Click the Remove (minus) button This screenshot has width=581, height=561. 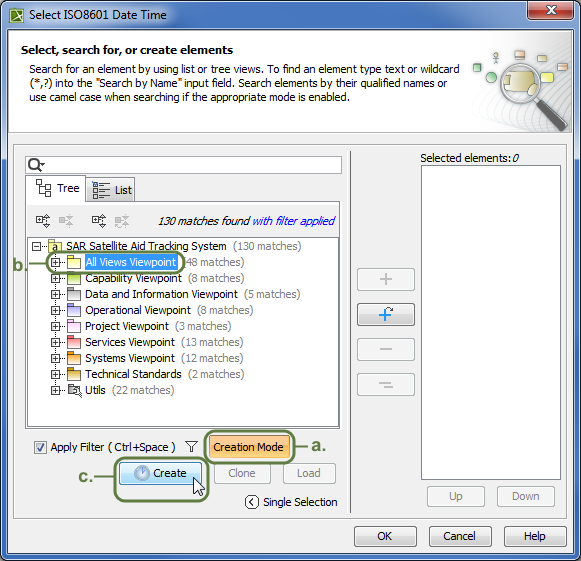click(386, 349)
